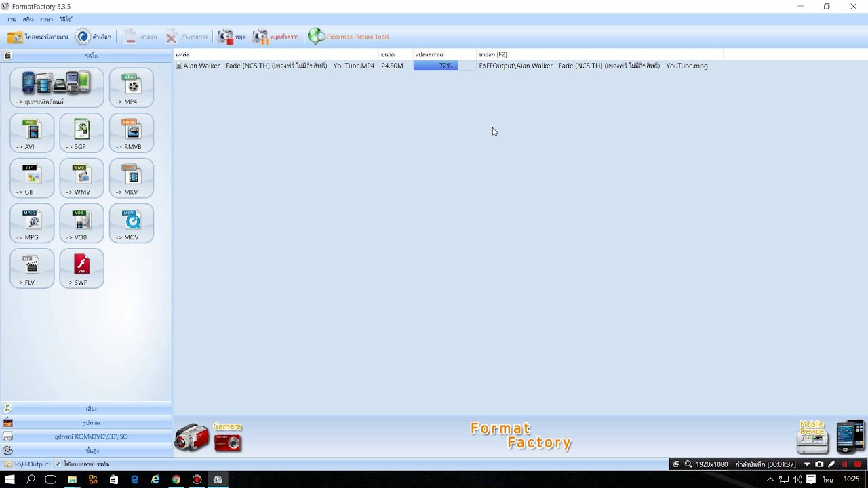This screenshot has height=488, width=868.
Task: Select the Alan Walker - Fade source file row
Action: [275, 66]
